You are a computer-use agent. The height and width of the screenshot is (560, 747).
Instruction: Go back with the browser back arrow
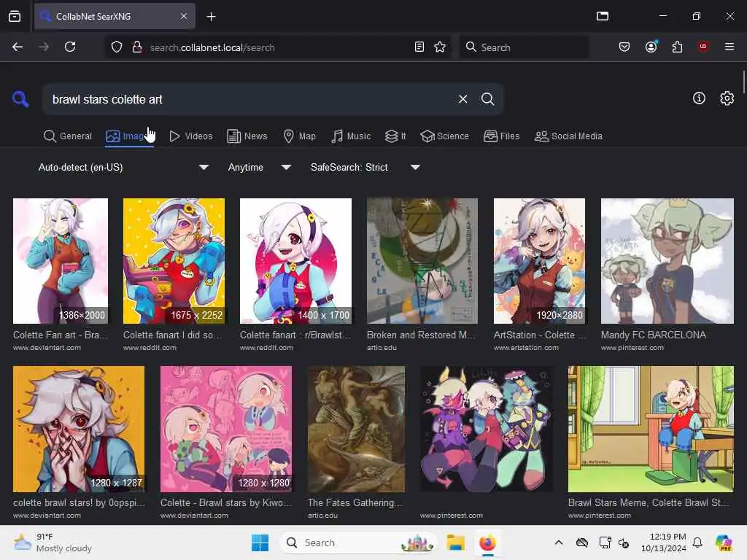(x=18, y=47)
